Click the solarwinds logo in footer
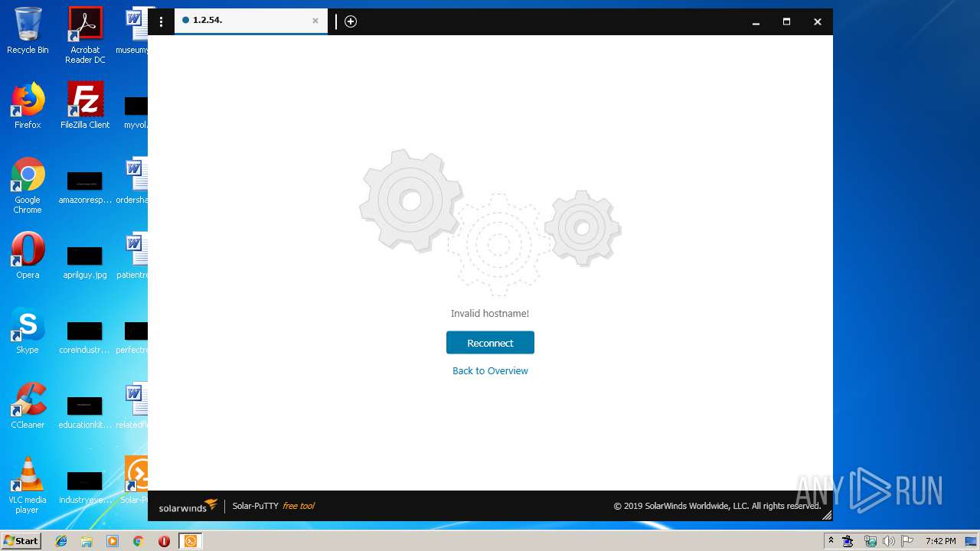 (x=188, y=506)
